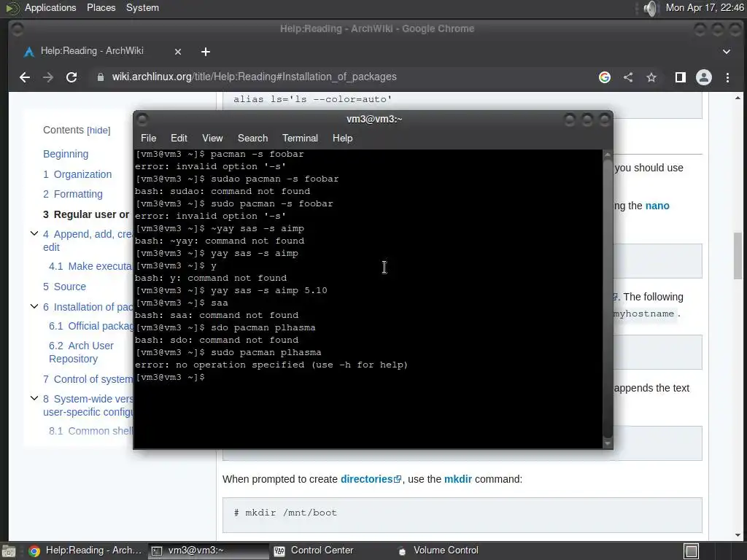Click the padlock site info icon
The image size is (747, 560).
[x=101, y=77]
